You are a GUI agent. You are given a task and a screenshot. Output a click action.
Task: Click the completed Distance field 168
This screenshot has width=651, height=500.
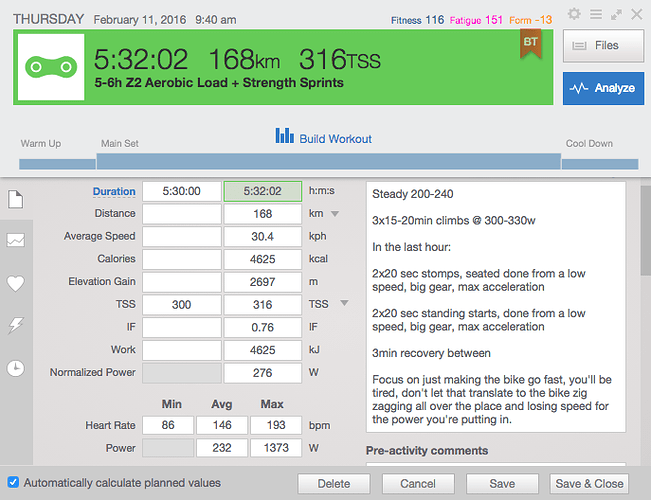pos(262,214)
